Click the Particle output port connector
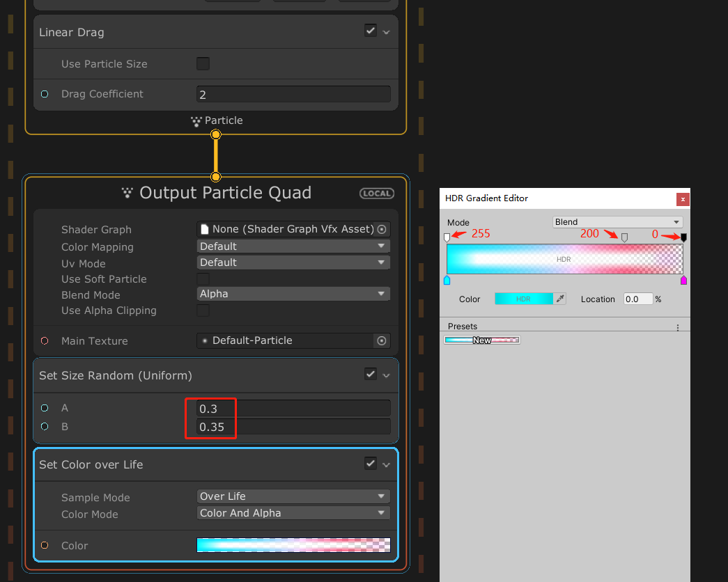 click(x=216, y=135)
